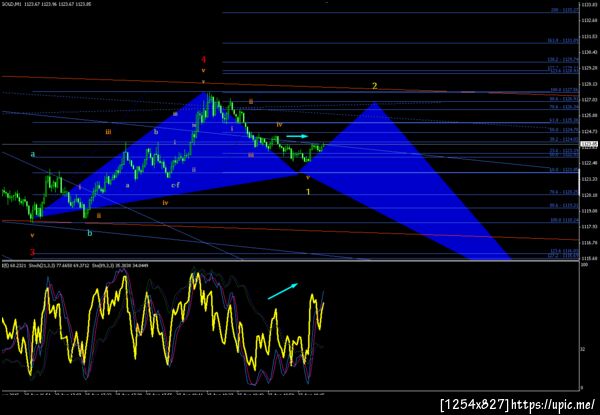Select the 50.0 Fibonacci level label
This screenshot has height=415, width=600.
[564, 130]
